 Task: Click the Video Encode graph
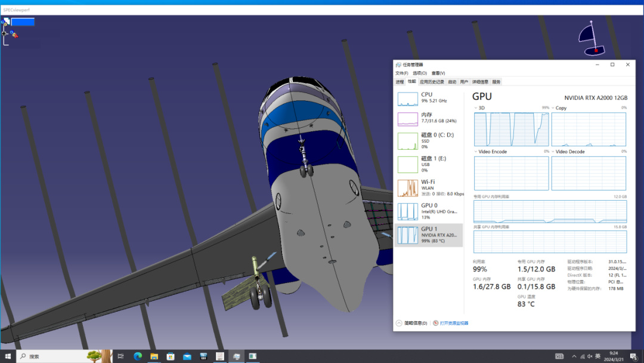[x=512, y=173]
